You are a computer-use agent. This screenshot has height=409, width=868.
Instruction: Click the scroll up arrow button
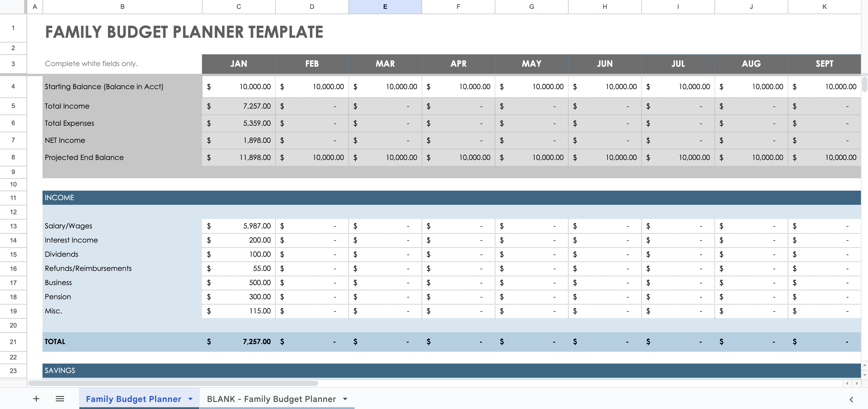[865, 365]
